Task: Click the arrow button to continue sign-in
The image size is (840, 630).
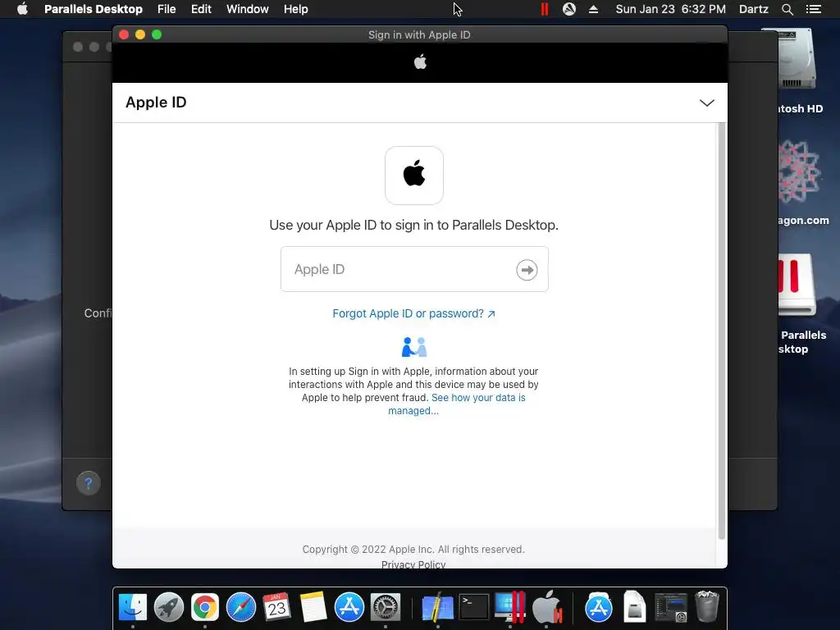Action: [527, 270]
